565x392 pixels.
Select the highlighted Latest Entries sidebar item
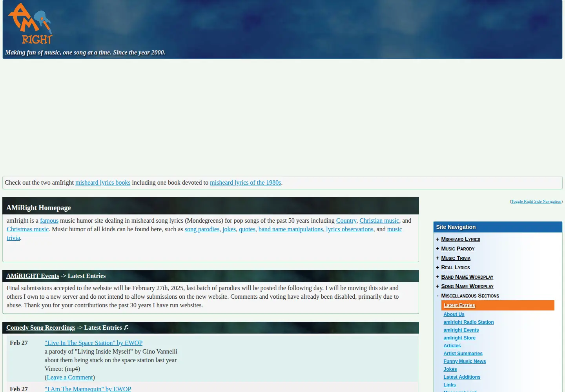tap(498, 305)
